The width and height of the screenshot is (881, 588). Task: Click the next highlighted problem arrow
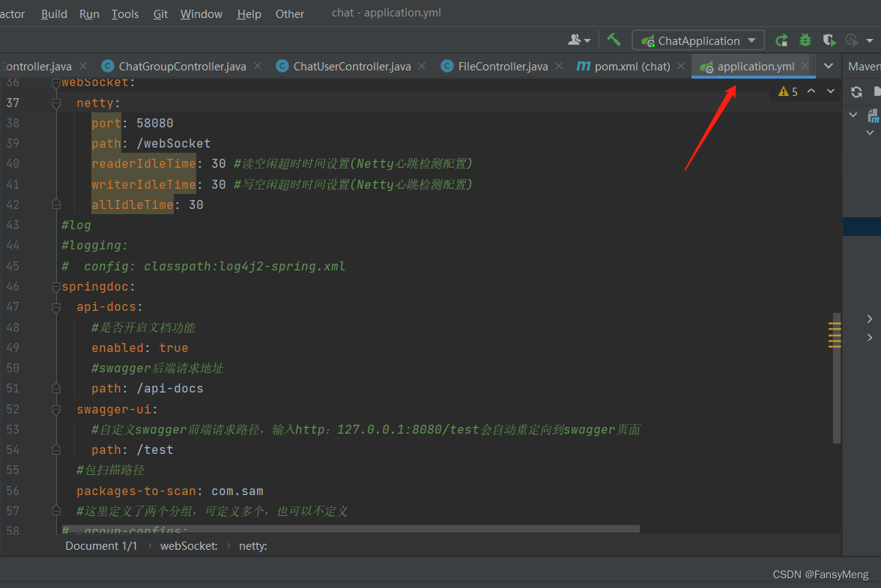pos(830,91)
